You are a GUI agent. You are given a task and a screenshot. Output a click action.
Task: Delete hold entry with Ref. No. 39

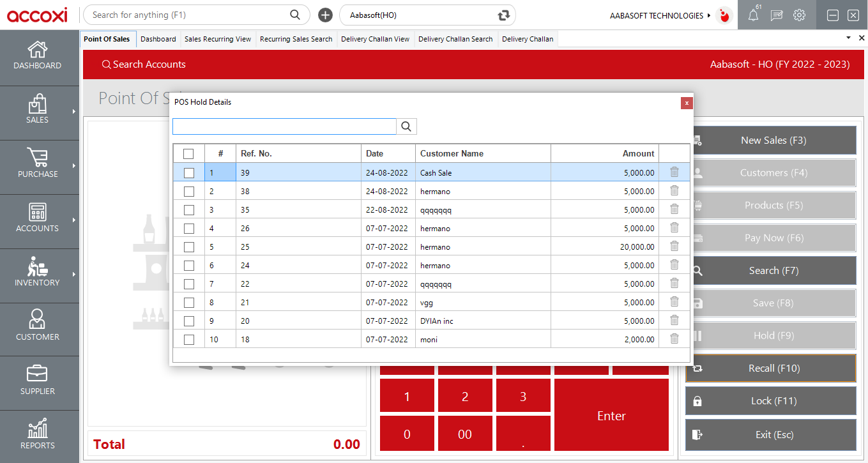pos(674,172)
